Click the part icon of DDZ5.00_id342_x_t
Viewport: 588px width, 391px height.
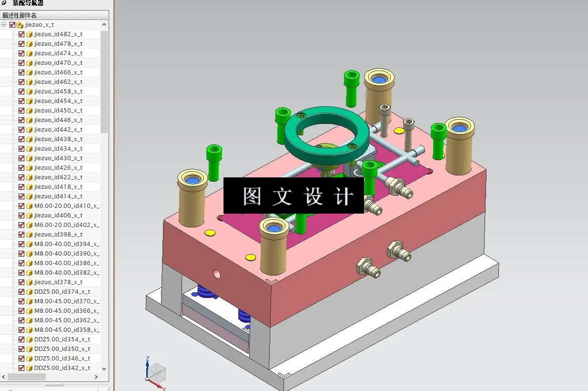30,368
